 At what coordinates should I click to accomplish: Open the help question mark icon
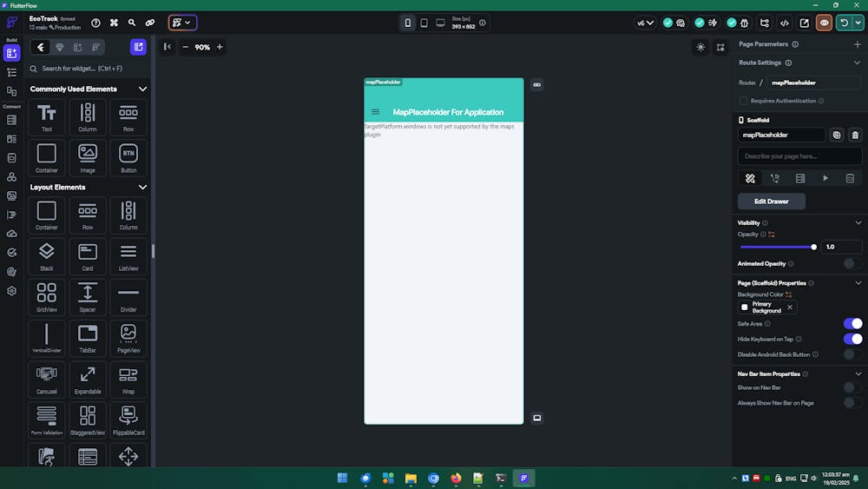[x=95, y=23]
